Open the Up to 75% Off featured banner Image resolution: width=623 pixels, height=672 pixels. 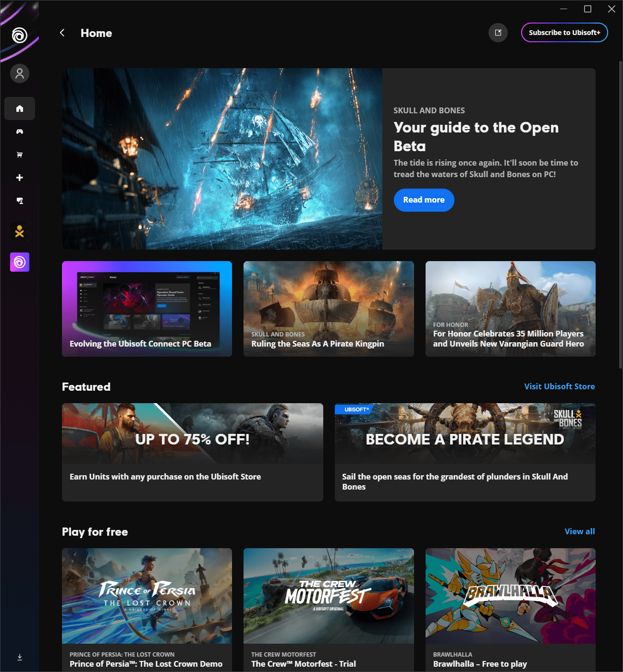pyautogui.click(x=193, y=452)
